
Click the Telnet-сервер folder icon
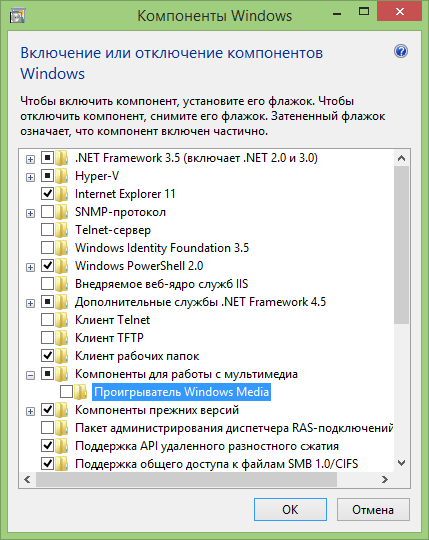[x=62, y=230]
